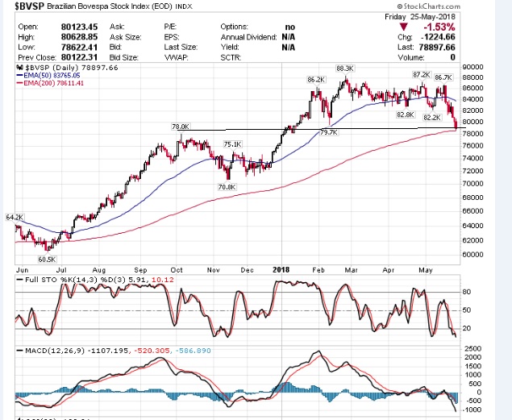The image size is (512, 420).
Task: Click the -1.53% percent change value
Action: 439,27
